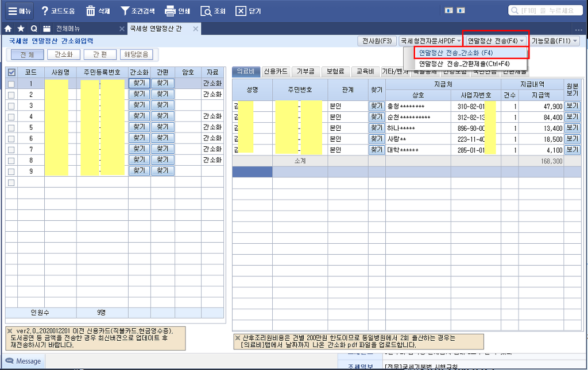The width and height of the screenshot is (588, 370).
Task: Expand the 기능모음(F11) dropdown
Action: pos(554,41)
